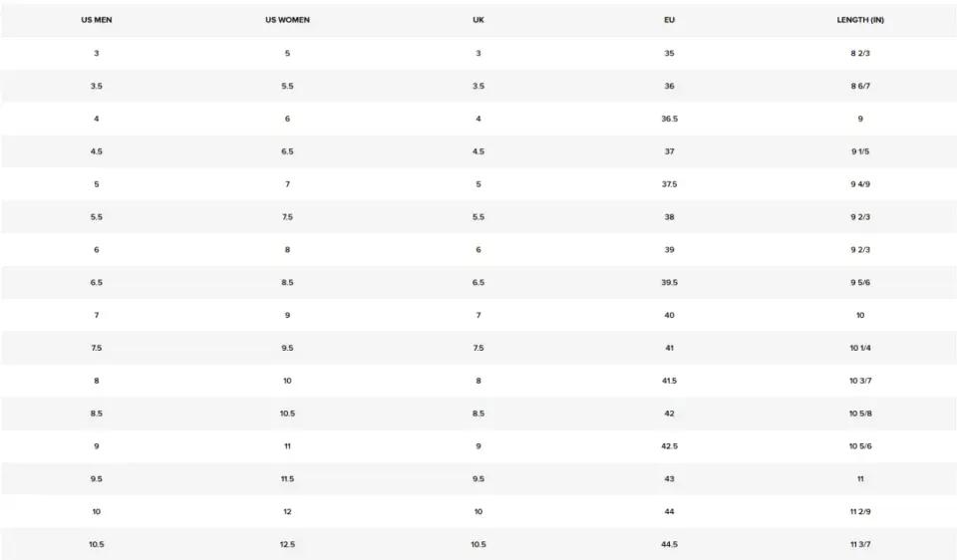Viewport: 957px width, 560px height.
Task: Click length value 8 6/7
Action: point(860,86)
